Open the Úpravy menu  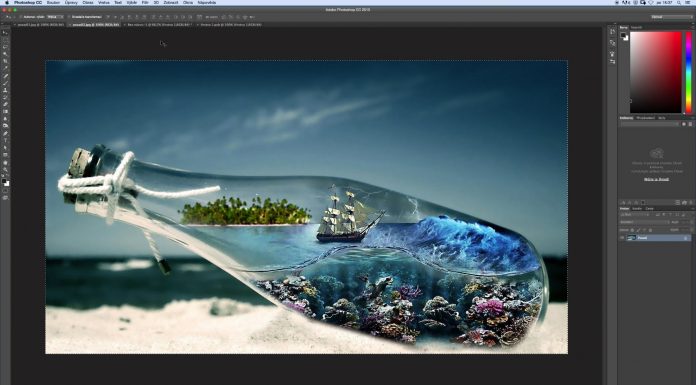[x=71, y=3]
